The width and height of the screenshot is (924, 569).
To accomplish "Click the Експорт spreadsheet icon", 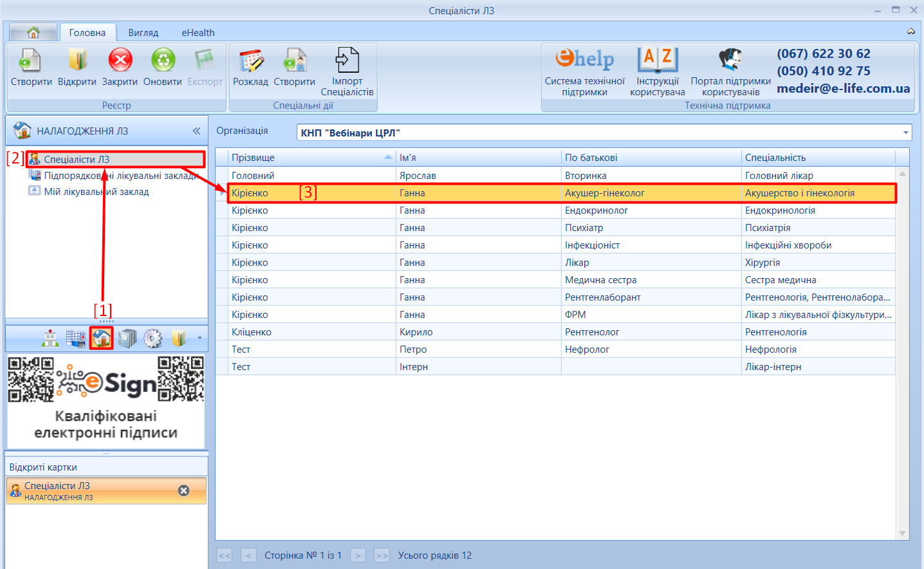I will 205,60.
